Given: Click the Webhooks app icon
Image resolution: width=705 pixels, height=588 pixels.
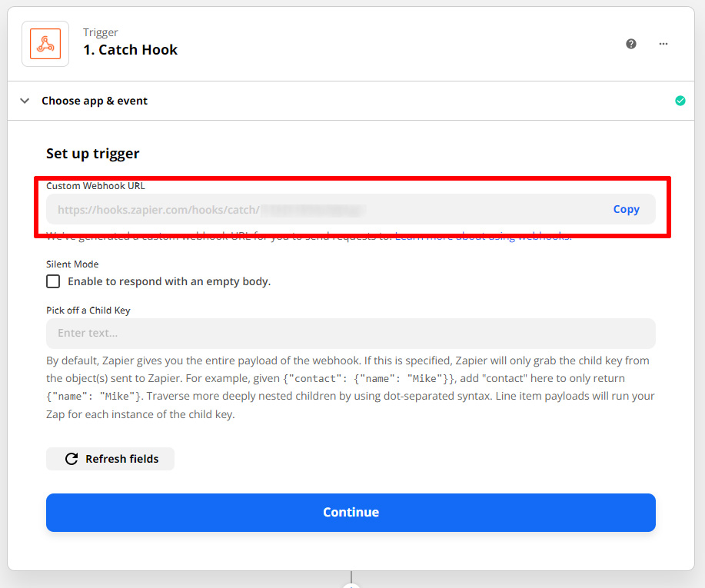Looking at the screenshot, I should 45,44.
